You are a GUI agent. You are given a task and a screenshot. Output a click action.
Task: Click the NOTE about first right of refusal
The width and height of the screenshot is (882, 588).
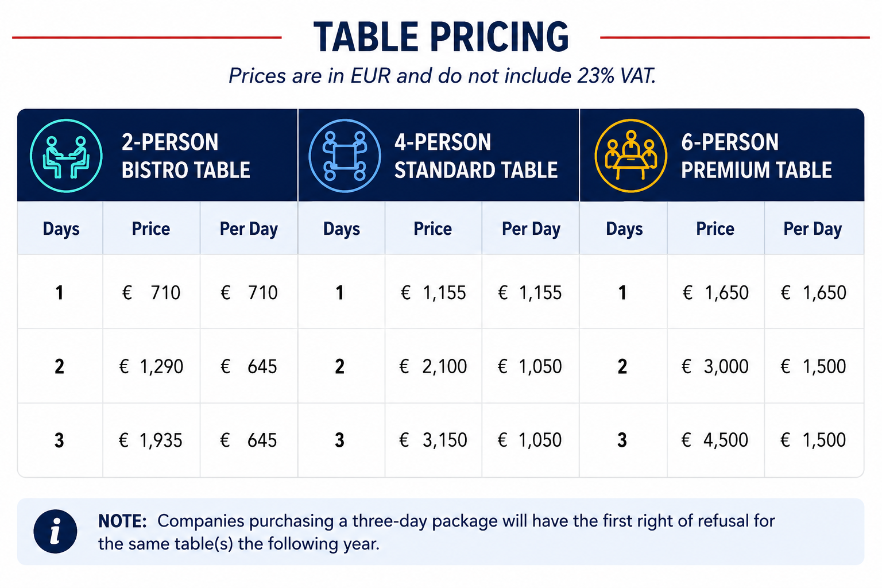coord(436,532)
